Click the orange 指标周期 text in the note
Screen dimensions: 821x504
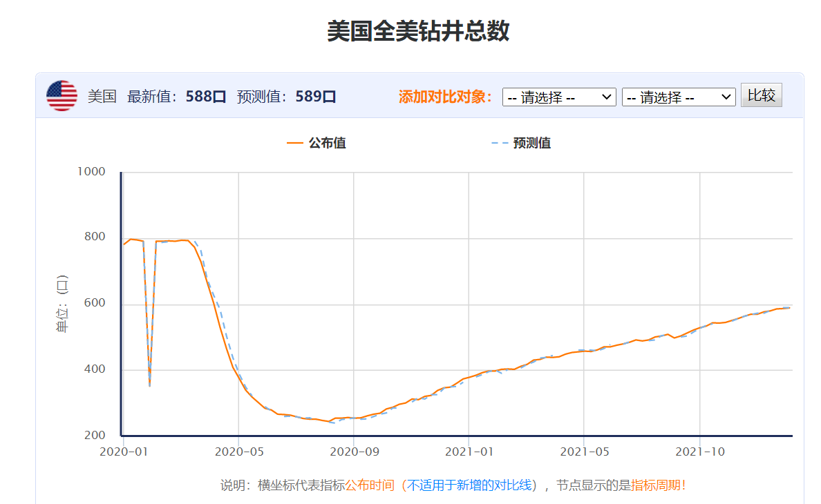coord(655,485)
